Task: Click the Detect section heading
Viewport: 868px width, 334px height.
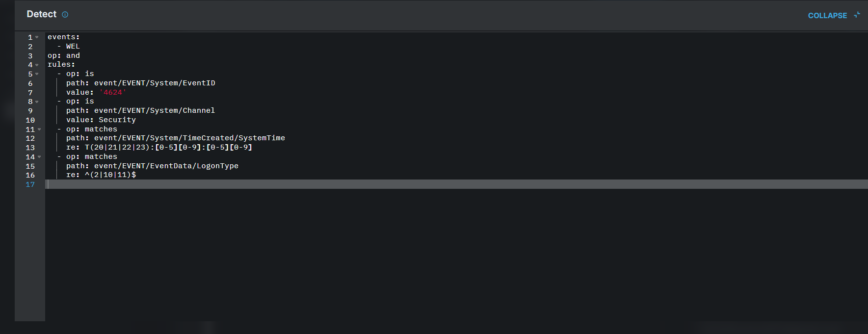Action: point(42,14)
